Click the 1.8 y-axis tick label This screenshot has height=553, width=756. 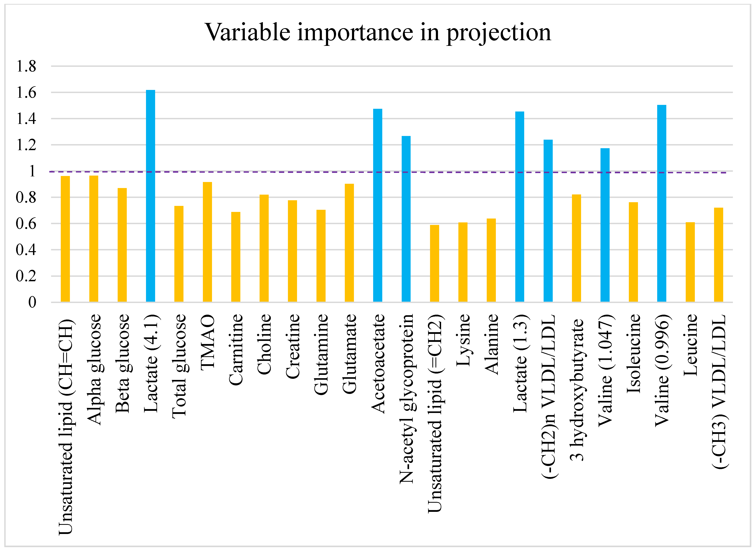(26, 66)
